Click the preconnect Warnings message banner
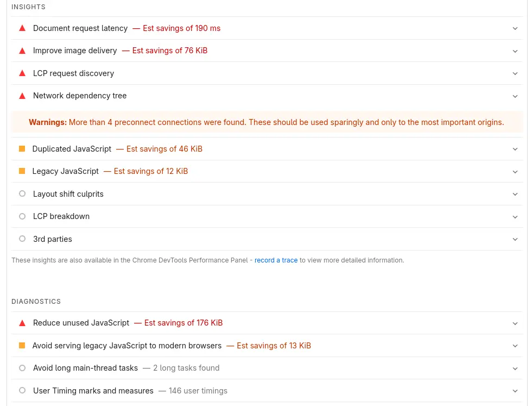This screenshot has width=532, height=406. coord(266,122)
